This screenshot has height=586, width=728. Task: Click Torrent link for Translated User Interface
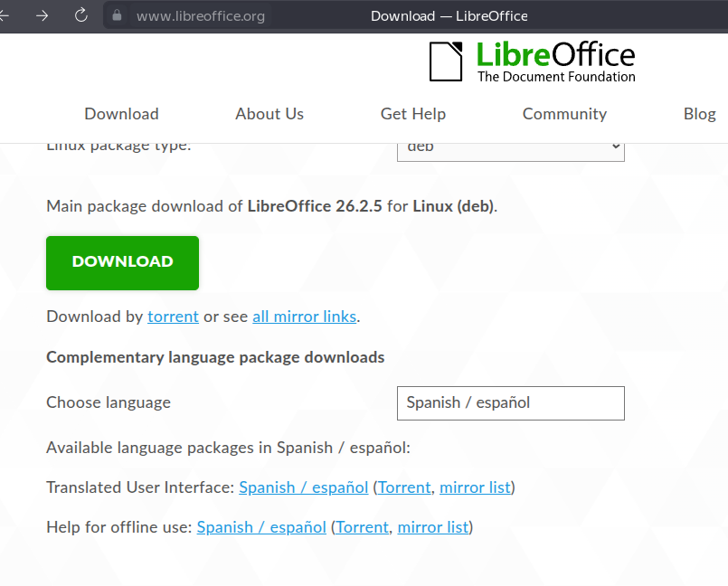(x=404, y=487)
